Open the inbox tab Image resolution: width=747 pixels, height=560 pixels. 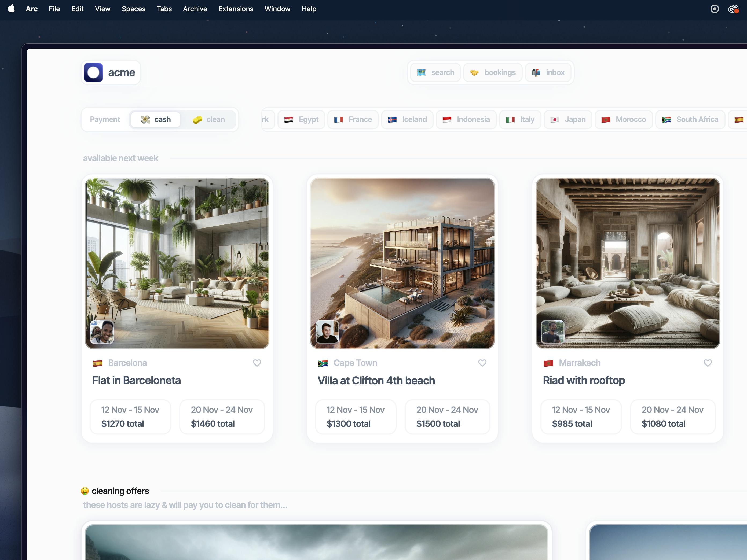[x=548, y=72]
